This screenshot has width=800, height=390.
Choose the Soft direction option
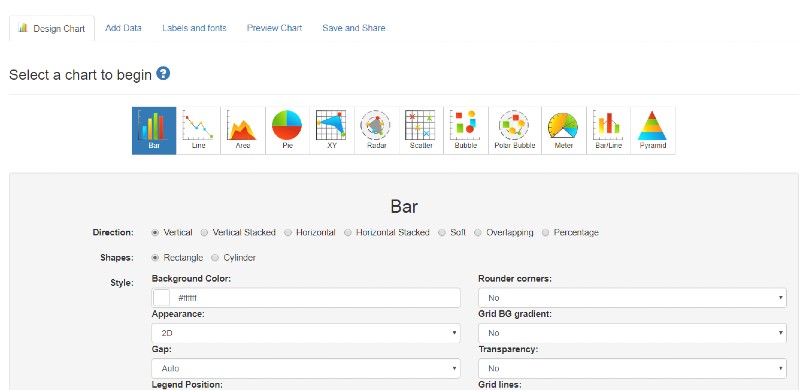pyautogui.click(x=442, y=233)
